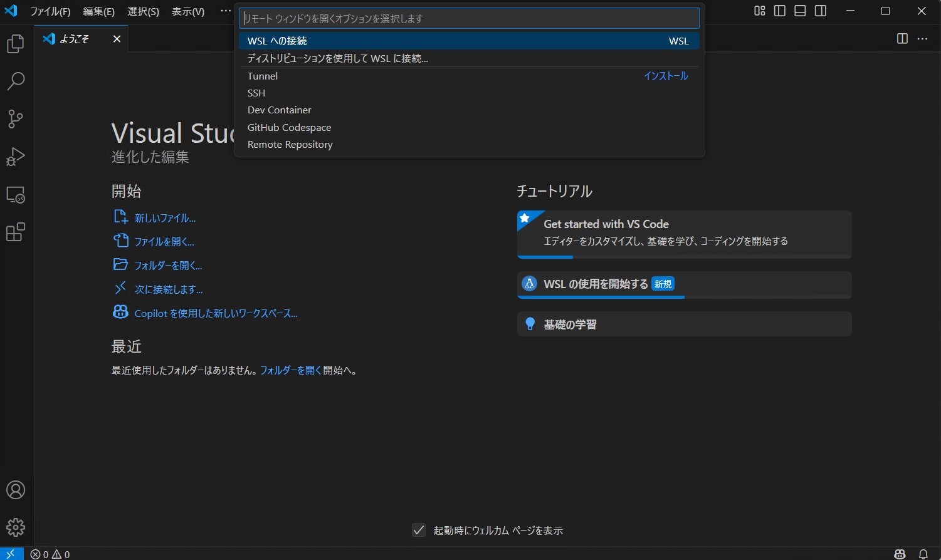Open Copilot status icon in status bar
The width and height of the screenshot is (941, 560).
(x=900, y=554)
